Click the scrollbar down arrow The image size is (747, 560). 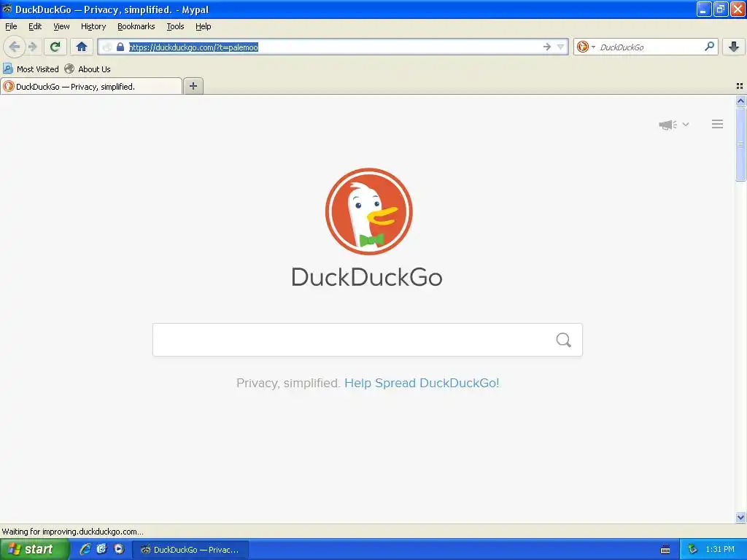pyautogui.click(x=740, y=517)
